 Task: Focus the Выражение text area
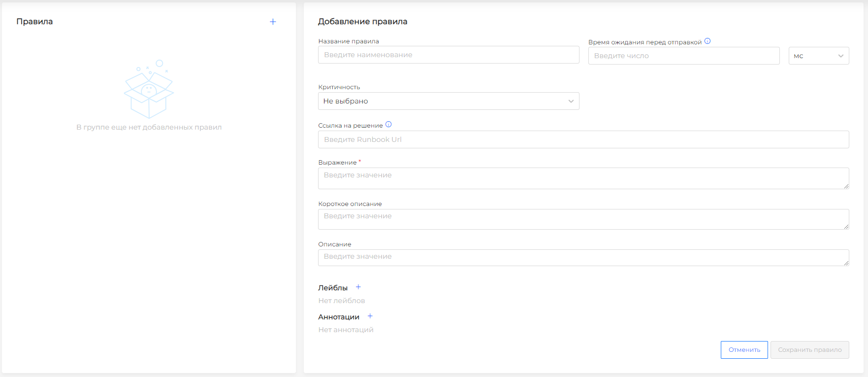pyautogui.click(x=583, y=178)
